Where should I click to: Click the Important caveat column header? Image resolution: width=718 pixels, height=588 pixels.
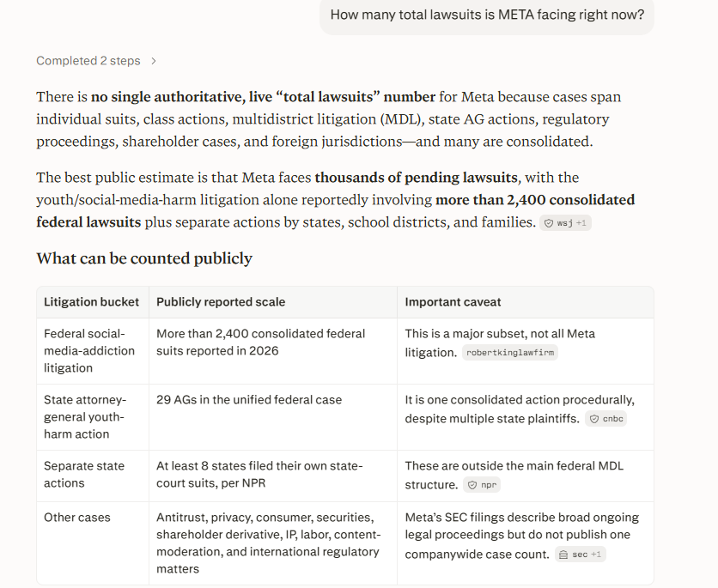tap(453, 302)
